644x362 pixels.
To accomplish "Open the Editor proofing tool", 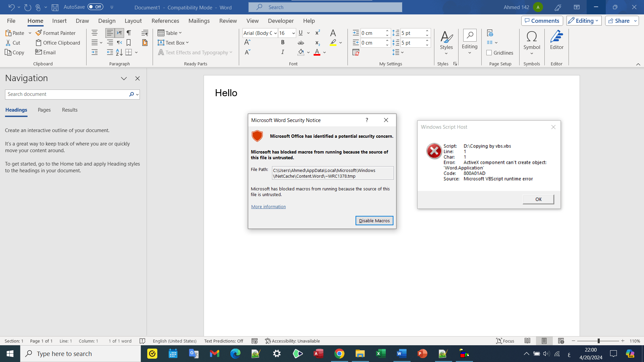I will 556,40.
